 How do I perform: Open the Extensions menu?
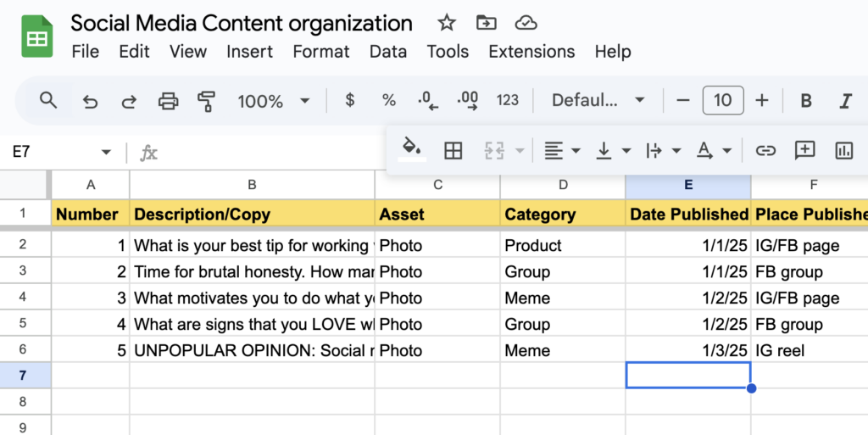click(x=531, y=52)
